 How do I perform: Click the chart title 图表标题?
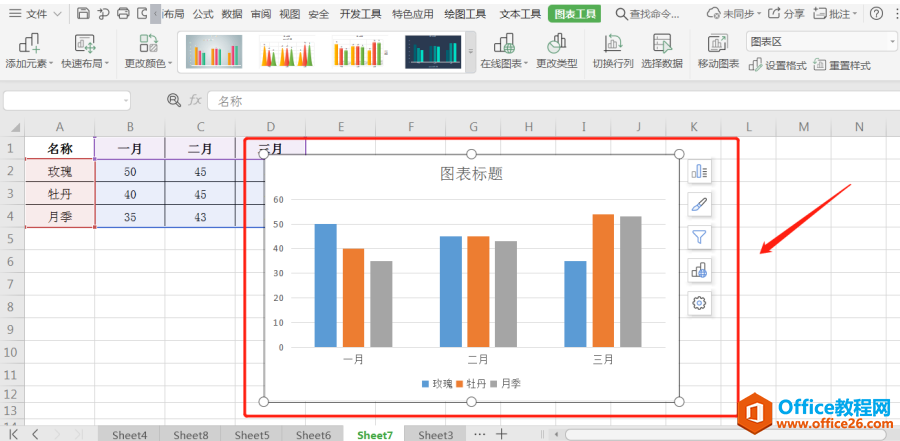pyautogui.click(x=471, y=175)
